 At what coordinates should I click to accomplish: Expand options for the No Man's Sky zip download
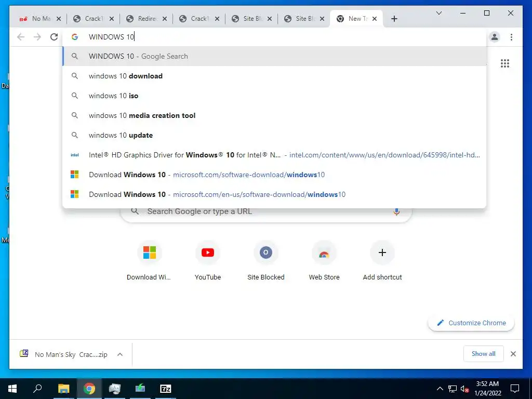pyautogui.click(x=120, y=354)
